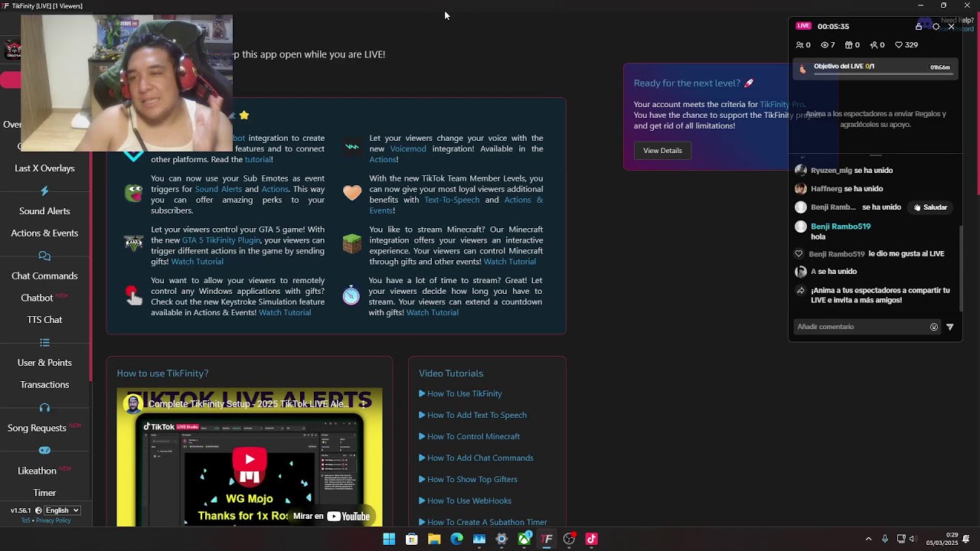Image resolution: width=980 pixels, height=551 pixels.
Task: Open Settings gear in taskbar
Action: coord(501,539)
